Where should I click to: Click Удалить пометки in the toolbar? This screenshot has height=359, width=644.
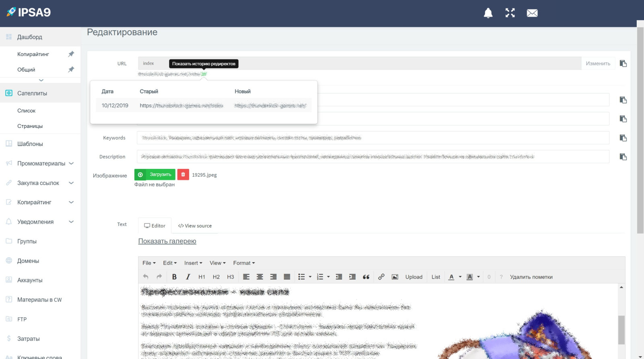531,277
